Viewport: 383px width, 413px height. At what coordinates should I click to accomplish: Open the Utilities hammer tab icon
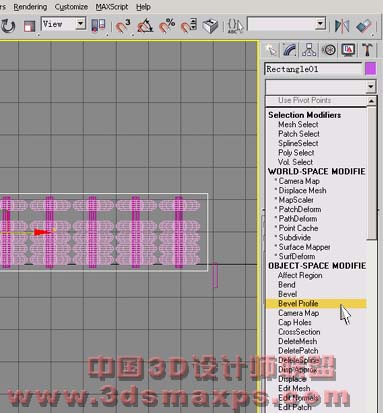coord(367,50)
